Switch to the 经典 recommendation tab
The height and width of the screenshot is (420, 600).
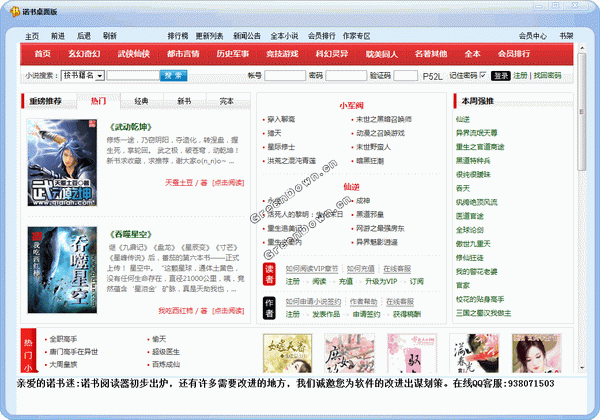tap(142, 101)
